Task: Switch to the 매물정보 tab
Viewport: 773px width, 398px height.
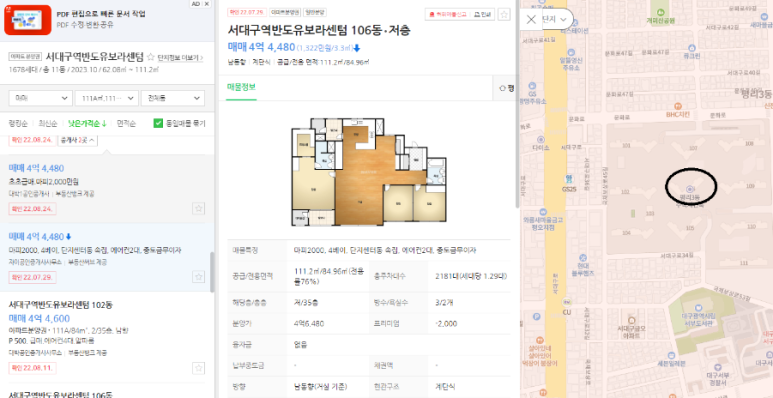Action: (x=242, y=88)
